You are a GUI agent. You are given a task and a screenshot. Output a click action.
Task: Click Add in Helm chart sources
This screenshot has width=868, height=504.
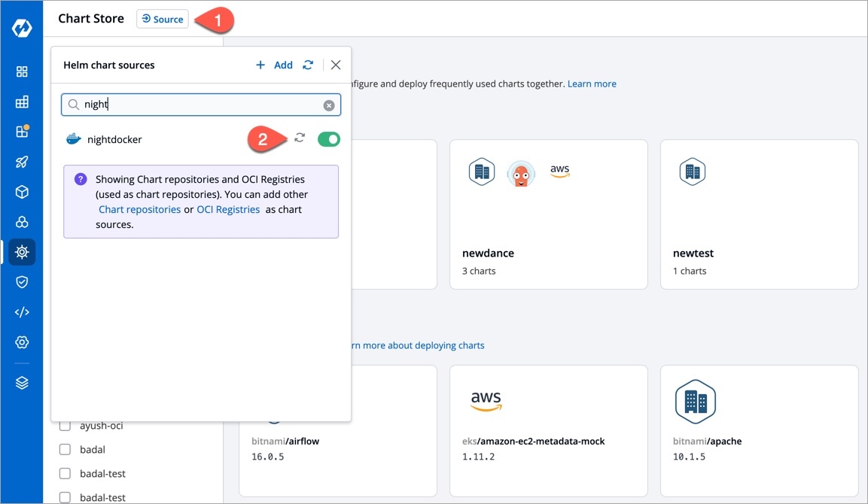pos(275,65)
